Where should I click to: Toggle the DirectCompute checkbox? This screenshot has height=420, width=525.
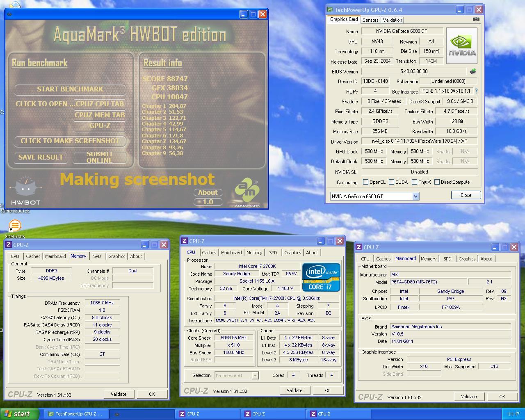click(x=437, y=182)
